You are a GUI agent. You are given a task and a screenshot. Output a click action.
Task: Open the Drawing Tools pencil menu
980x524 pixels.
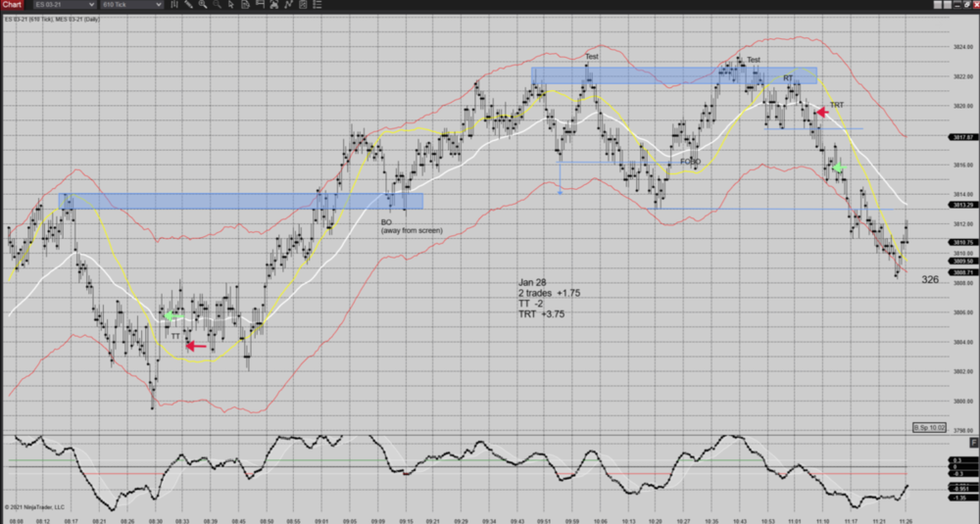(188, 5)
